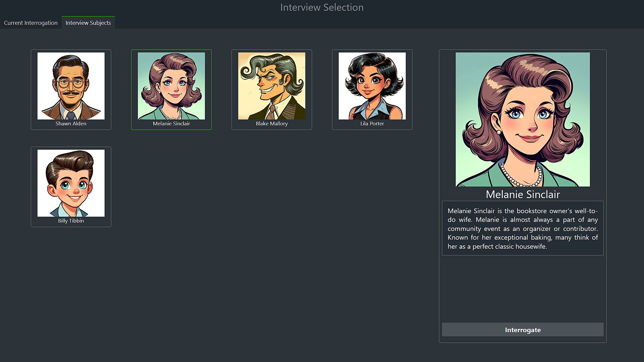Open the Interview Subjects tab
Screen dimensions: 644x362
tap(88, 23)
